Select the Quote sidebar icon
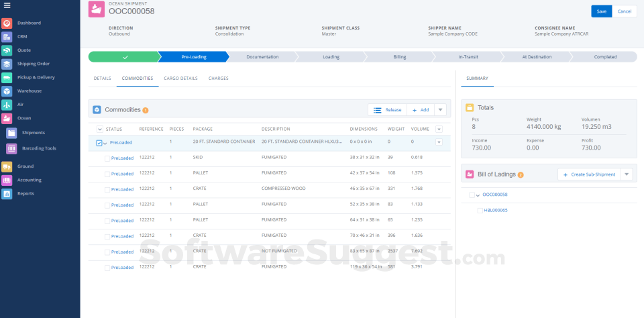 [7, 50]
